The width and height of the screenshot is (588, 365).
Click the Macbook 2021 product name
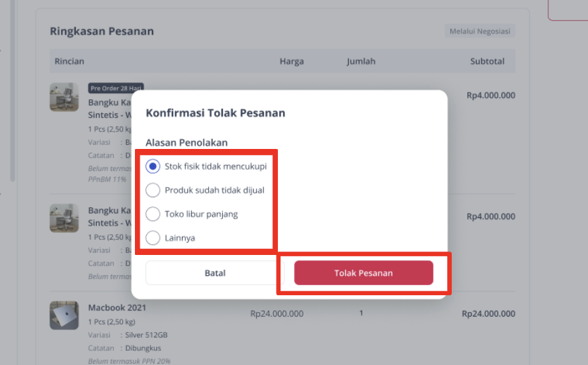point(117,308)
